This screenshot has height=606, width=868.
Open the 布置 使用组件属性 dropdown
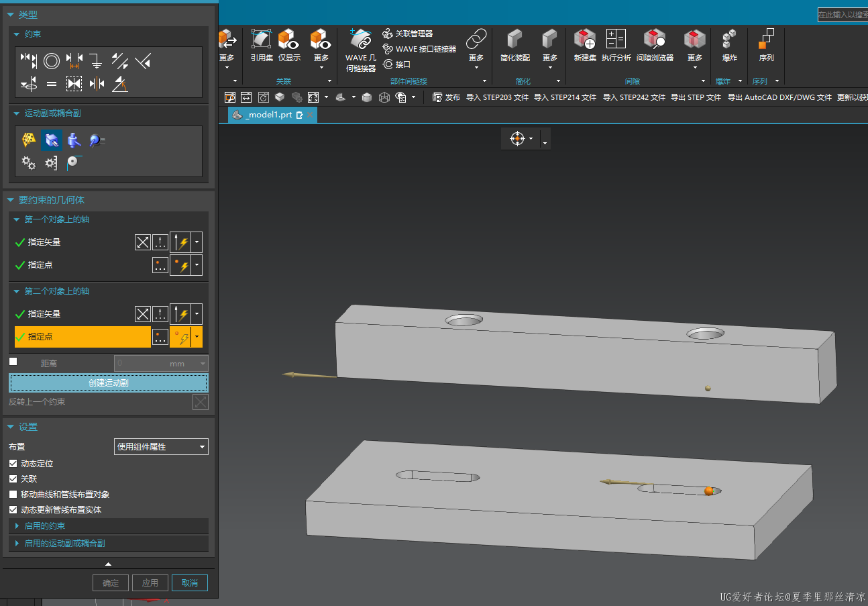162,446
